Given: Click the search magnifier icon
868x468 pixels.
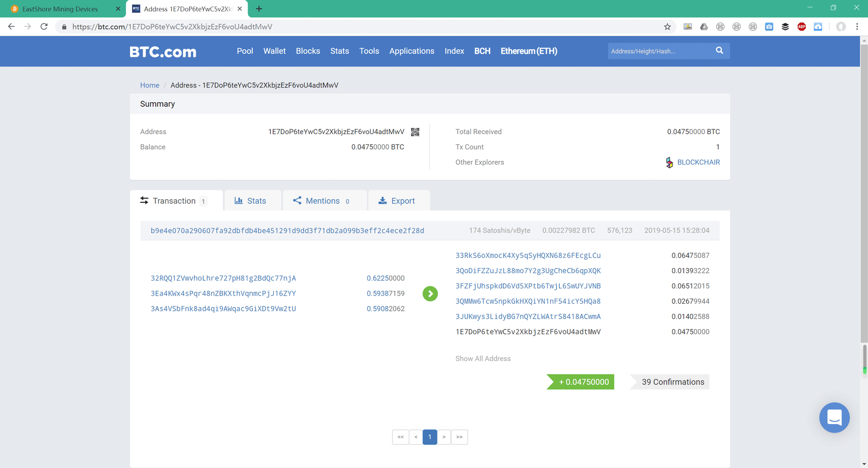Looking at the screenshot, I should point(719,50).
